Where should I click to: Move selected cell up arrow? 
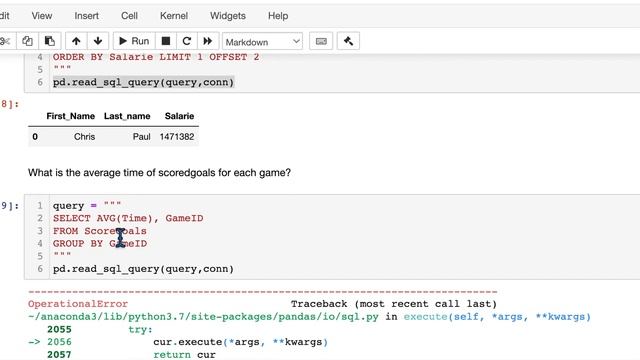[76, 41]
